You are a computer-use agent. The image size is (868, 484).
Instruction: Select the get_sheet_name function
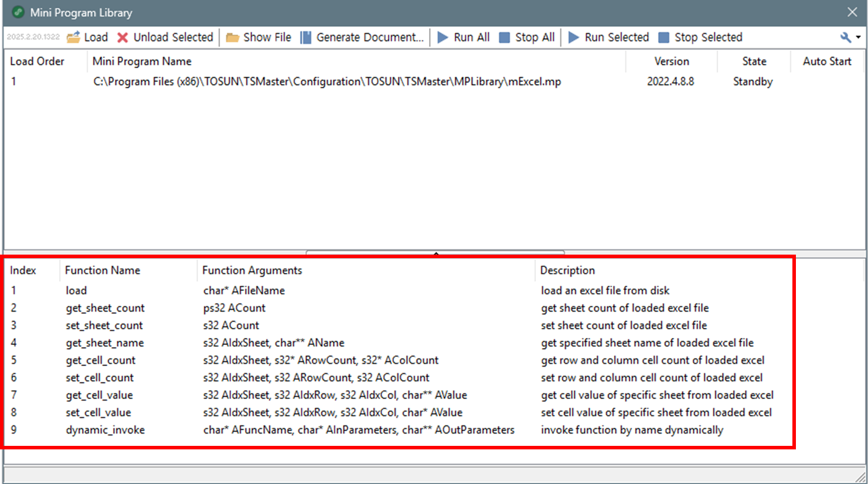[x=104, y=343]
